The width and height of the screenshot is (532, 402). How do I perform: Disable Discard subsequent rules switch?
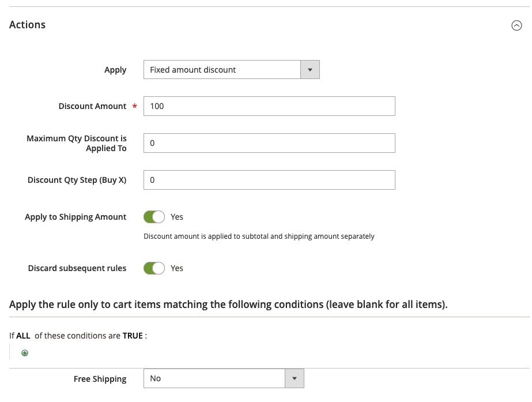154,268
